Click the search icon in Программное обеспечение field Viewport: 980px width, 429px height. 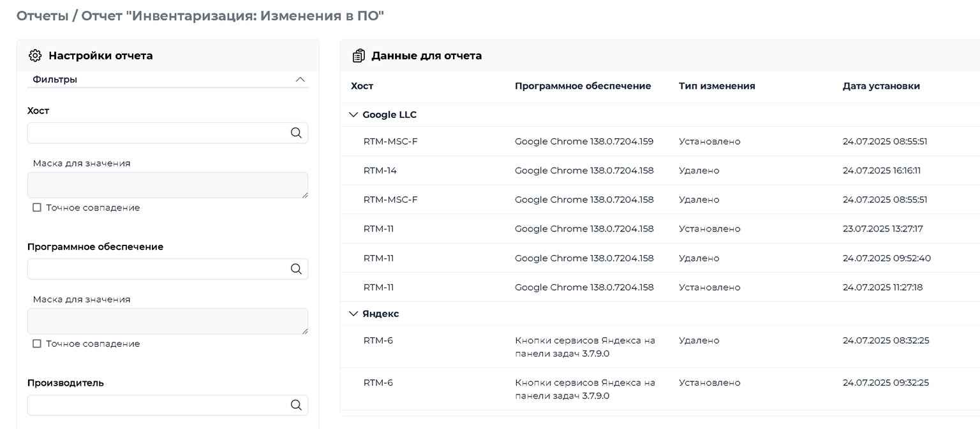(x=296, y=269)
